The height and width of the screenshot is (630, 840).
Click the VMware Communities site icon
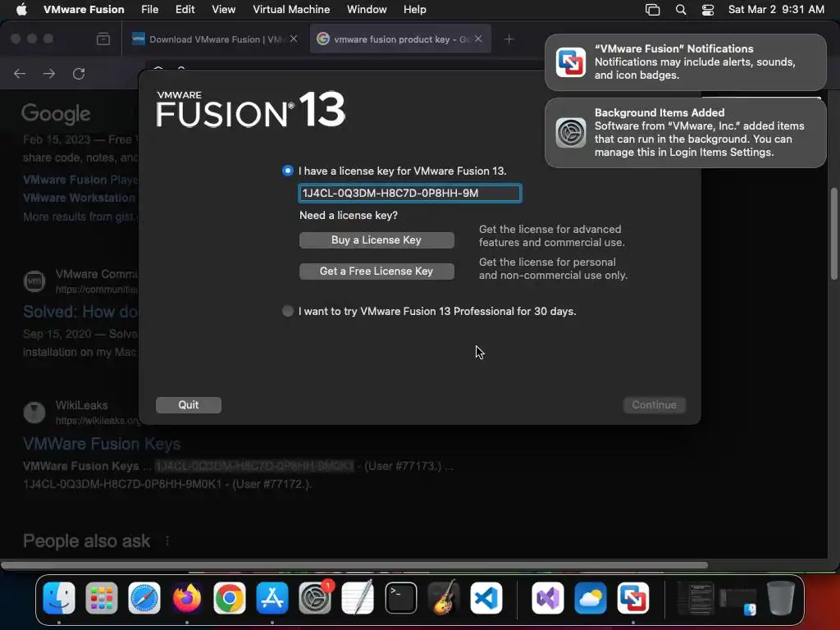coord(34,281)
